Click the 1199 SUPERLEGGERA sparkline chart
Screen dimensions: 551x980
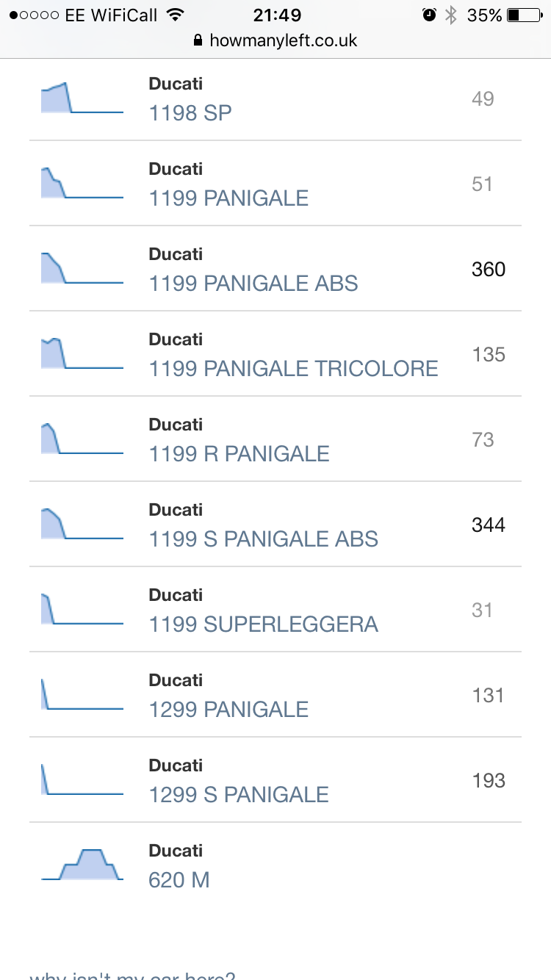82,609
